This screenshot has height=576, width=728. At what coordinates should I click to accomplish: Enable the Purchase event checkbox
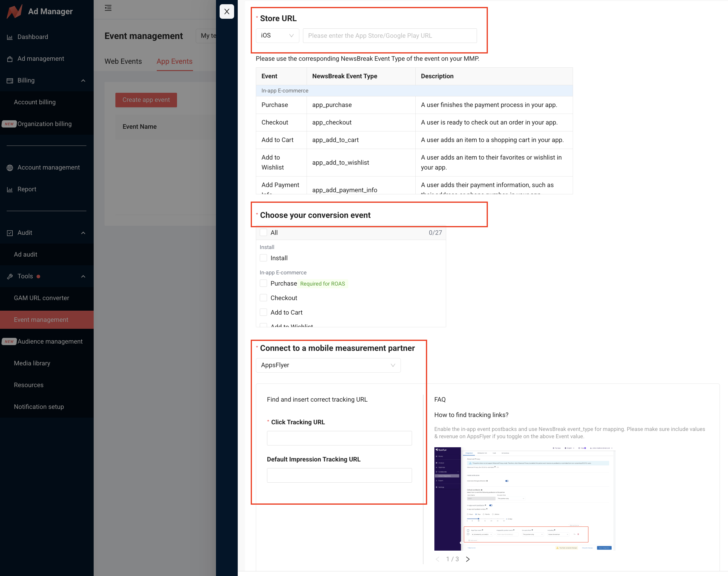tap(263, 283)
